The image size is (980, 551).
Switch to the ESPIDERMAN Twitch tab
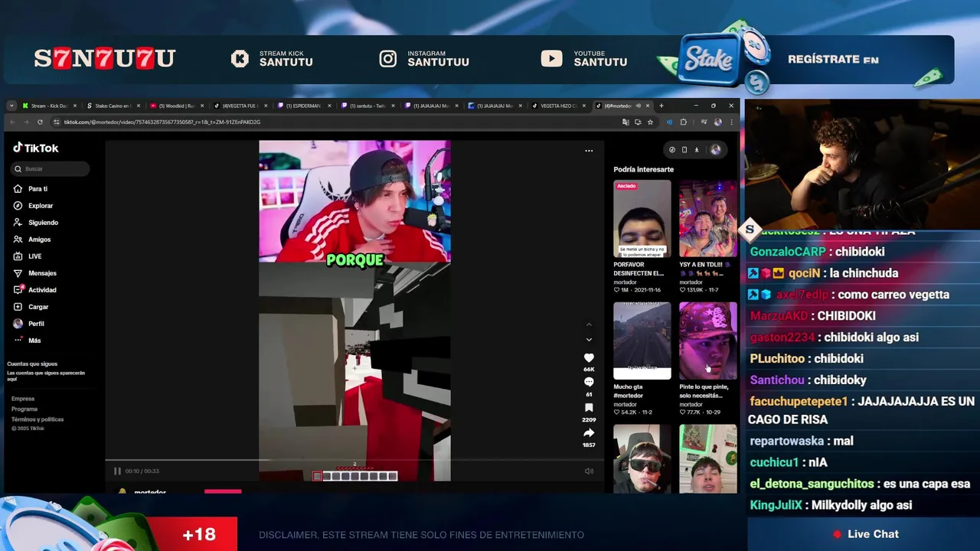click(302, 106)
